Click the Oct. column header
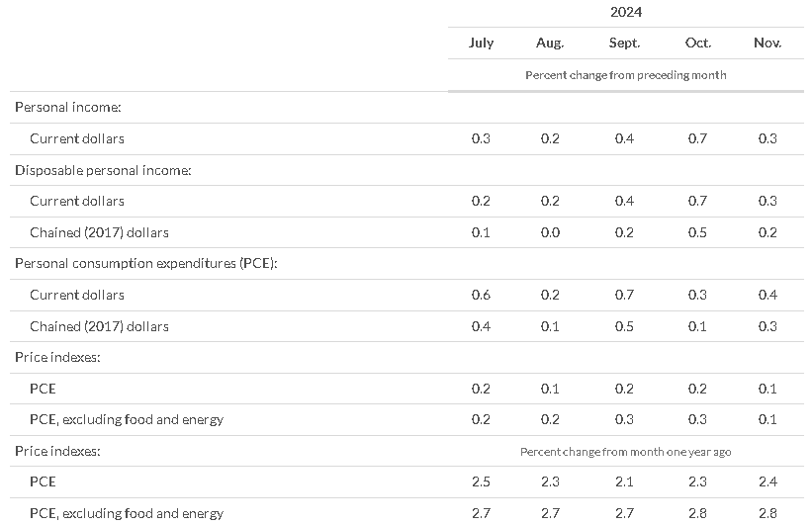 coord(698,43)
